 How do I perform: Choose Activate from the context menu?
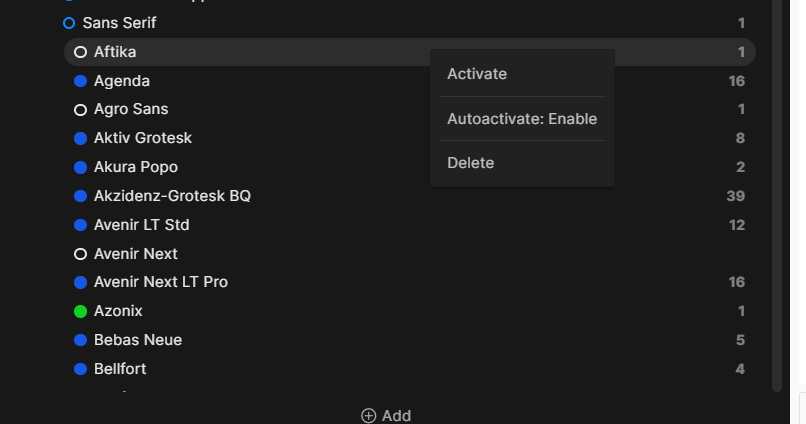coord(477,74)
